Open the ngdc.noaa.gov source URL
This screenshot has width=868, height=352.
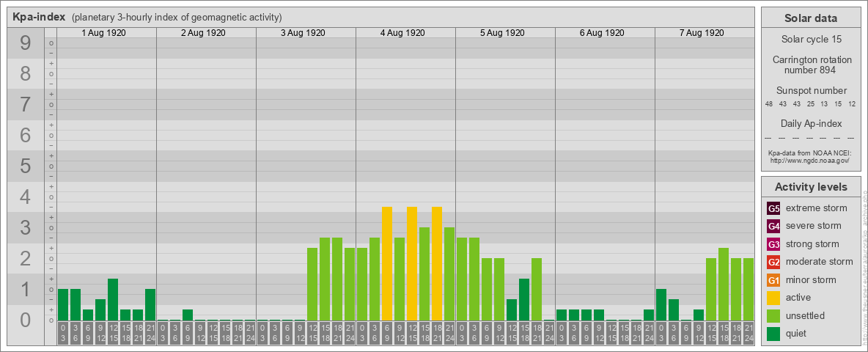[809, 160]
